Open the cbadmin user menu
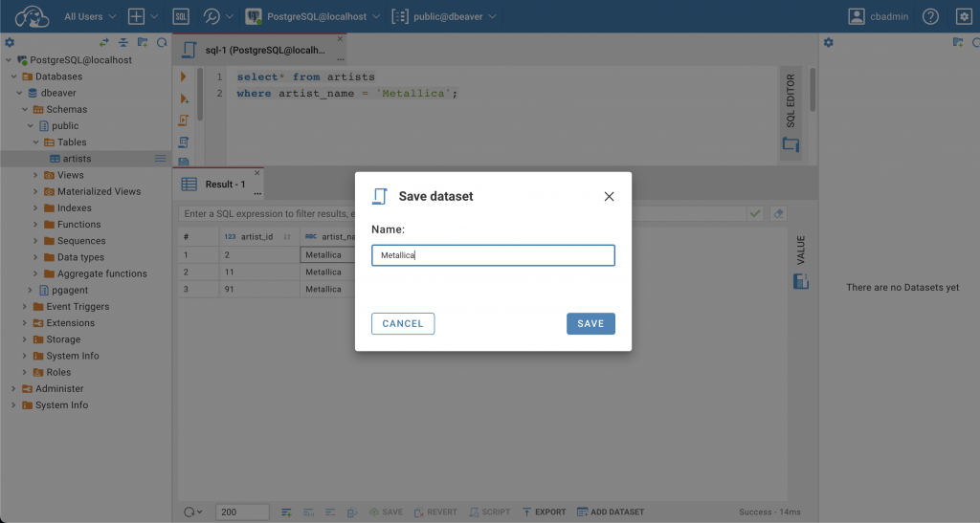 (x=879, y=16)
